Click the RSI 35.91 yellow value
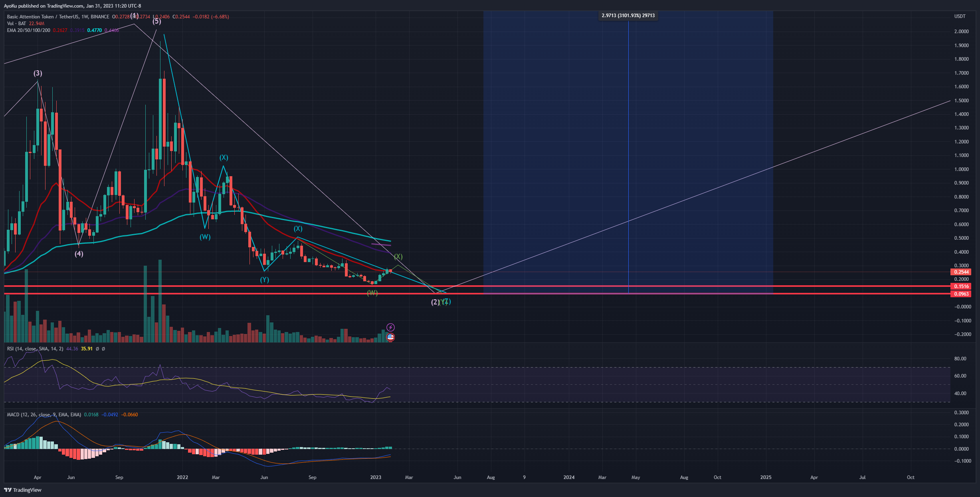 (87, 349)
